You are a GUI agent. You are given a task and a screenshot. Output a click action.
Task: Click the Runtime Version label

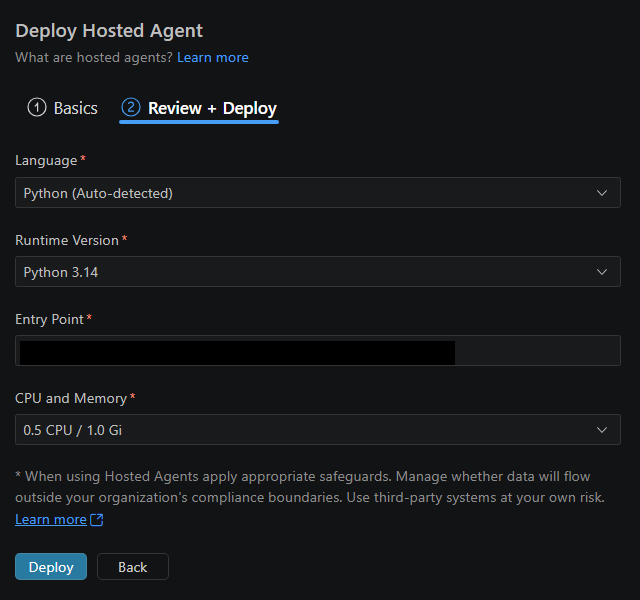click(x=67, y=240)
